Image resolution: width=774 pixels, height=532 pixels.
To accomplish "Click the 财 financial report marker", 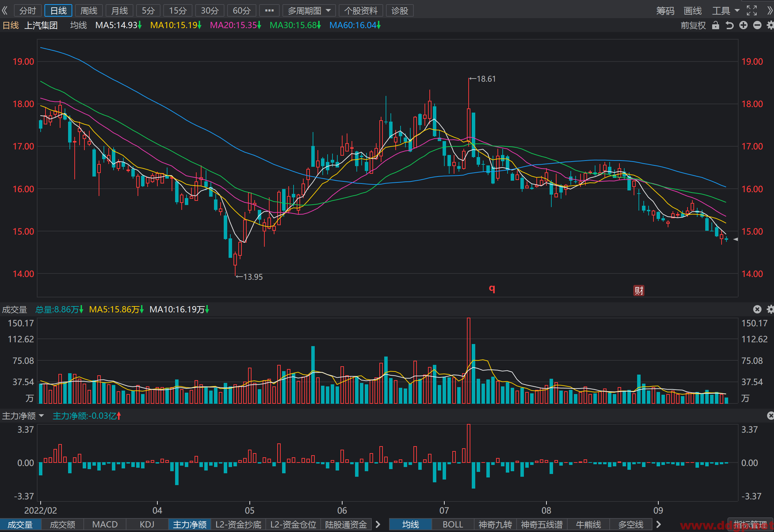I will pos(639,290).
